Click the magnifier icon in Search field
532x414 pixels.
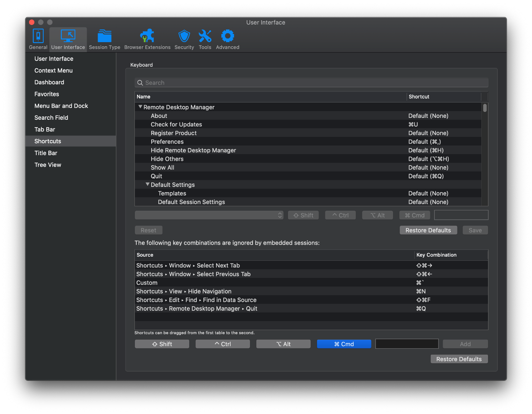pyautogui.click(x=140, y=83)
